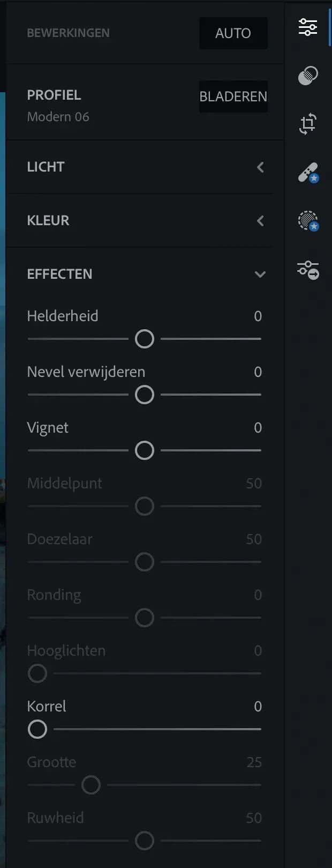The width and height of the screenshot is (332, 868).
Task: Collapse the Effecten section chevron
Action: coord(260,275)
